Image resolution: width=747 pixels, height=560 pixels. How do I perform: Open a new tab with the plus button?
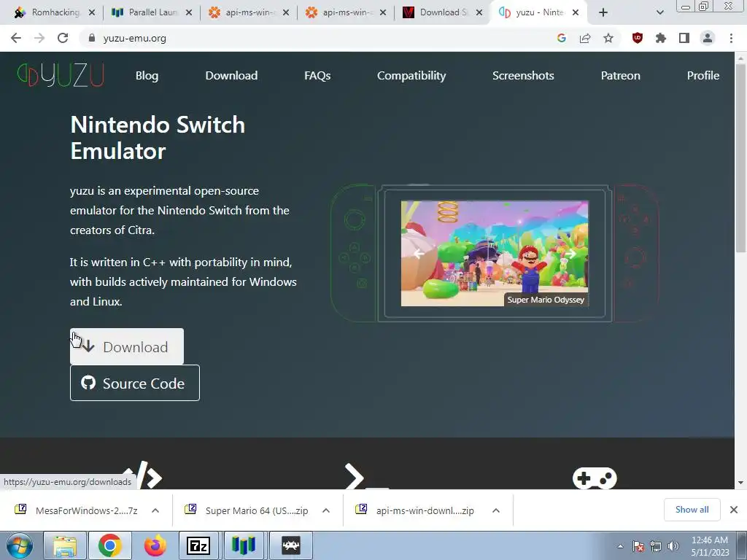[603, 12]
